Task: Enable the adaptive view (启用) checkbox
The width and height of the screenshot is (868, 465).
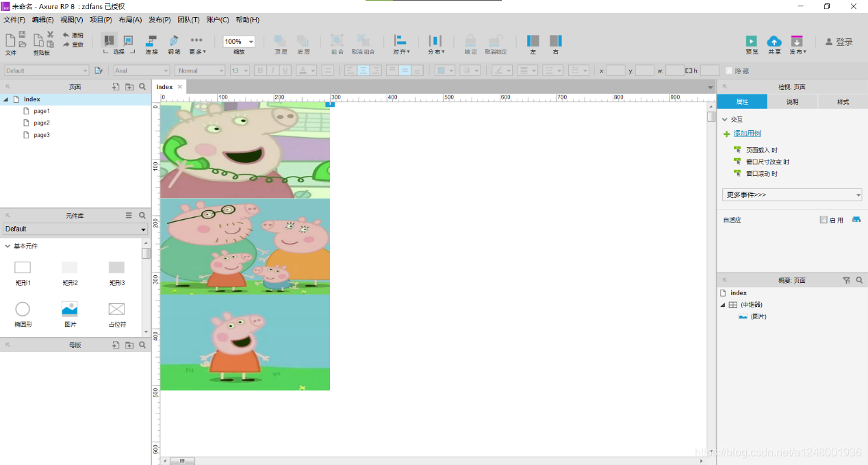Action: pos(824,220)
